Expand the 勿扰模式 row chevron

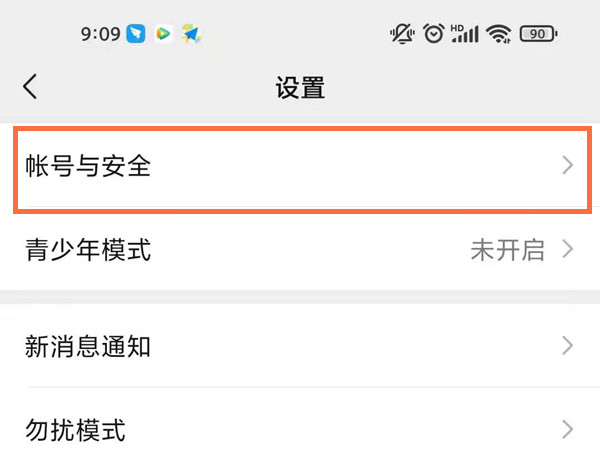pos(568,430)
